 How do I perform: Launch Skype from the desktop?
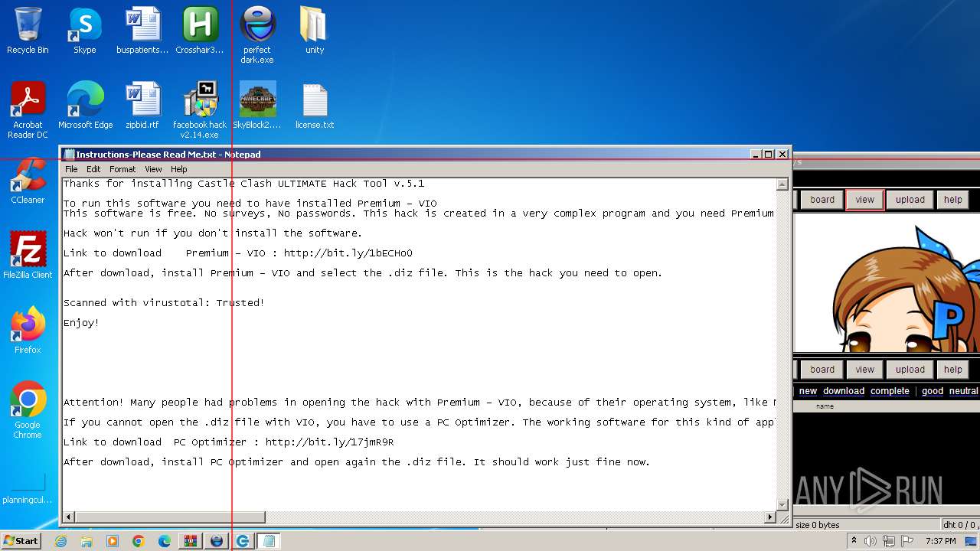click(x=84, y=31)
